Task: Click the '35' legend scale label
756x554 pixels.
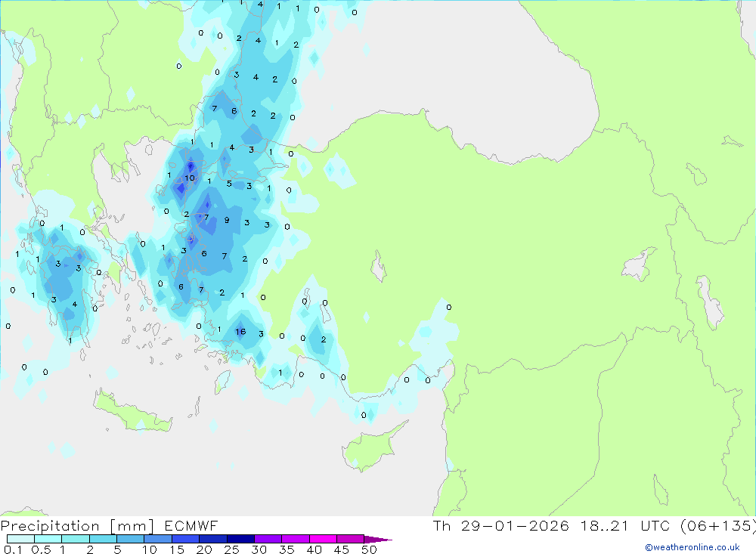Action: [x=287, y=549]
